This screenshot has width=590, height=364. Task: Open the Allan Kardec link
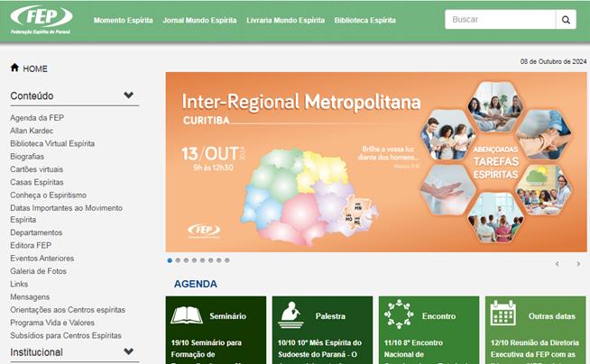point(32,131)
